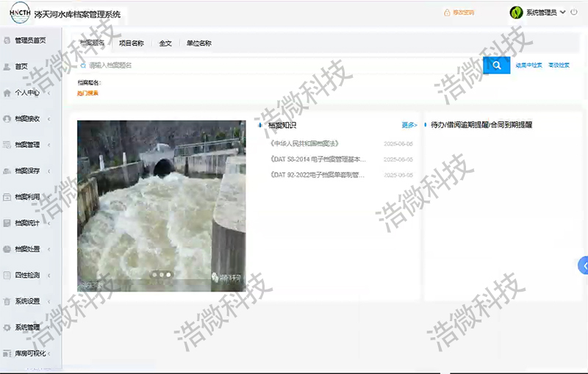
Task: Switch to the 项目名称 search tab
Action: click(132, 43)
